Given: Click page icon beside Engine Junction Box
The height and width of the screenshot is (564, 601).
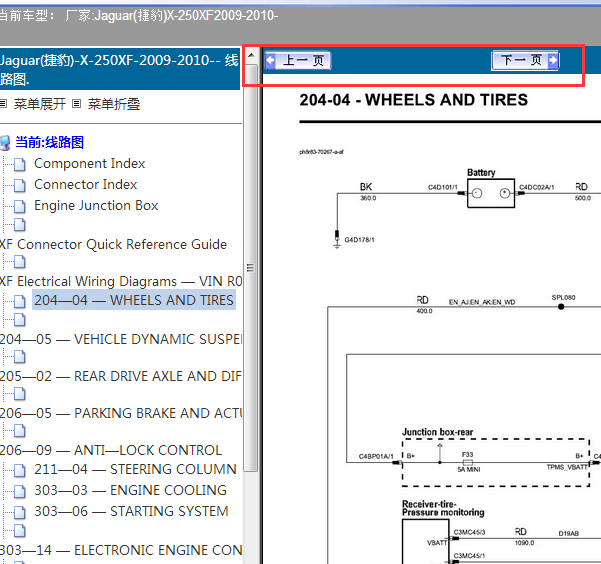Looking at the screenshot, I should tap(20, 207).
